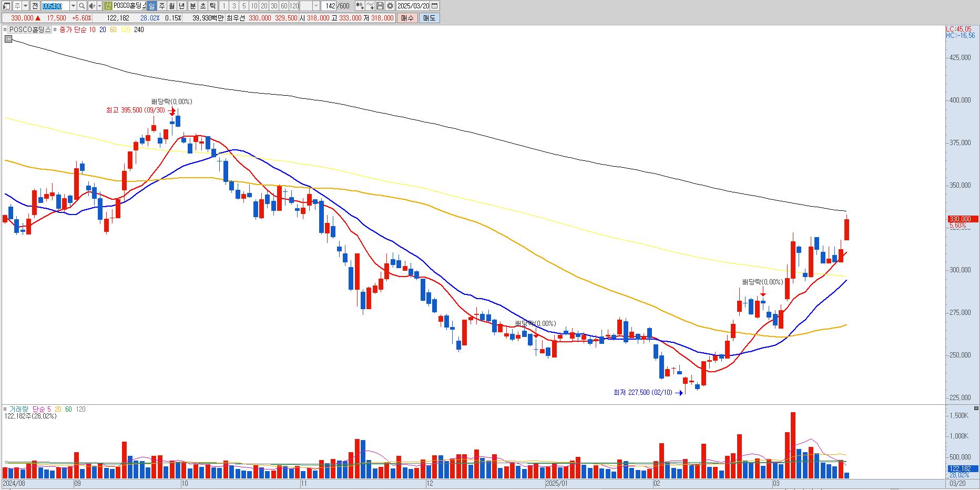Open the add-indicator candlestick icon
Viewport: 980px width, 490px height.
coord(360,6)
